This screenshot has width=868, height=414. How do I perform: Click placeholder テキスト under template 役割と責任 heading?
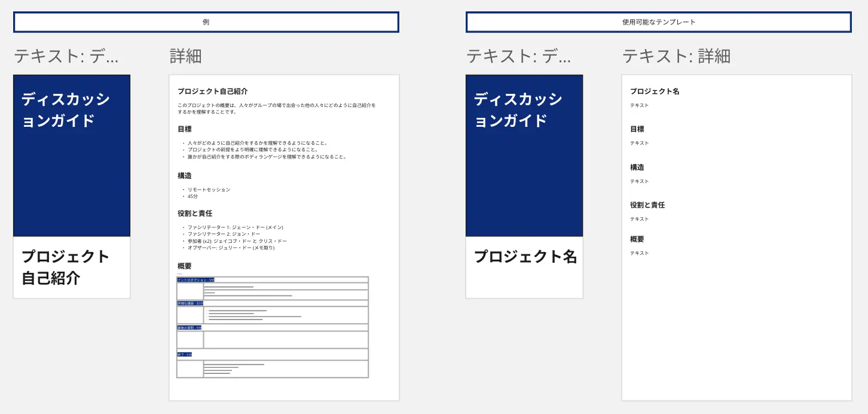(639, 219)
